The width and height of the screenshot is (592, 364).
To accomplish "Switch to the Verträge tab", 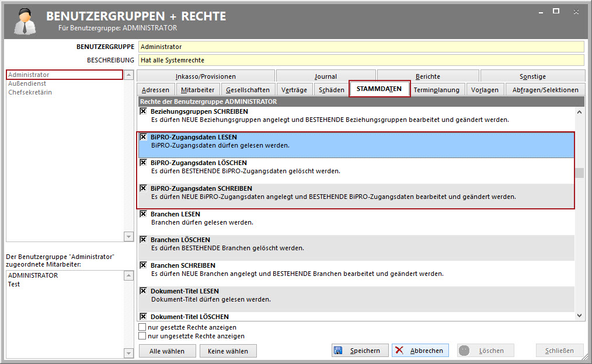I will [294, 90].
